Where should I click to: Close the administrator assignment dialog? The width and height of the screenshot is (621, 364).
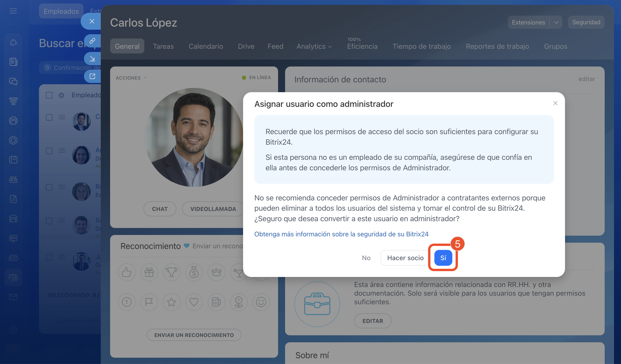(x=555, y=103)
